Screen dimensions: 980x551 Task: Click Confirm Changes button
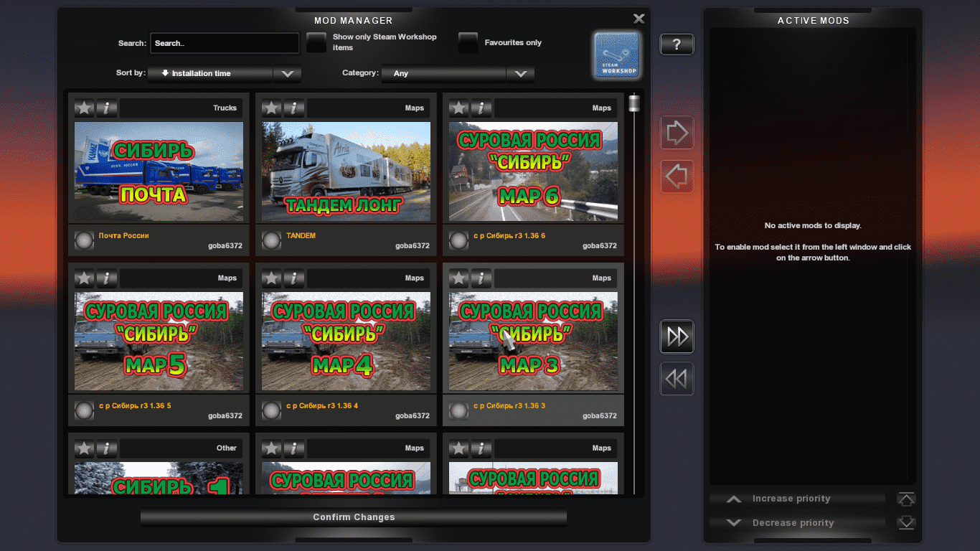pyautogui.click(x=354, y=517)
